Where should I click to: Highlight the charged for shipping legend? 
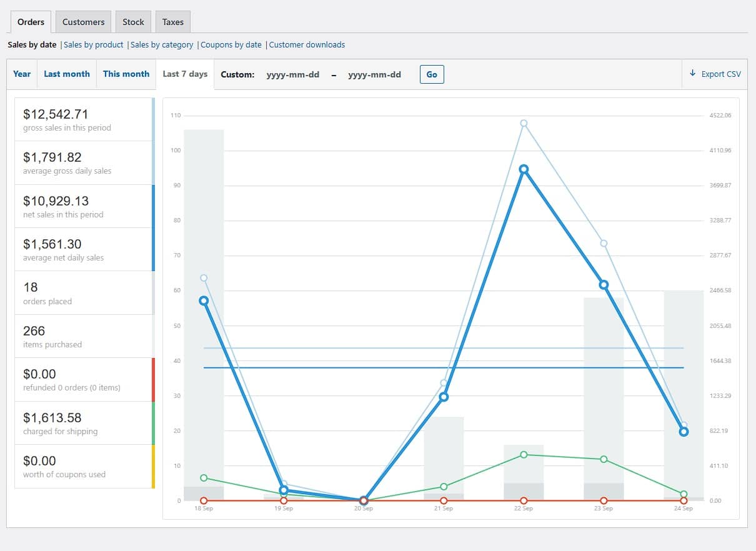tap(84, 423)
